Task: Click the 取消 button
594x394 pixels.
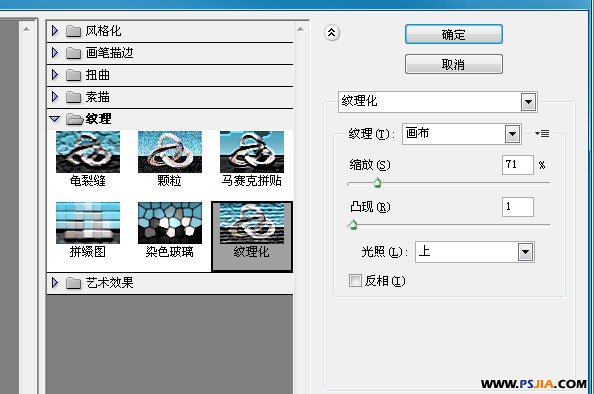Action: (x=454, y=64)
